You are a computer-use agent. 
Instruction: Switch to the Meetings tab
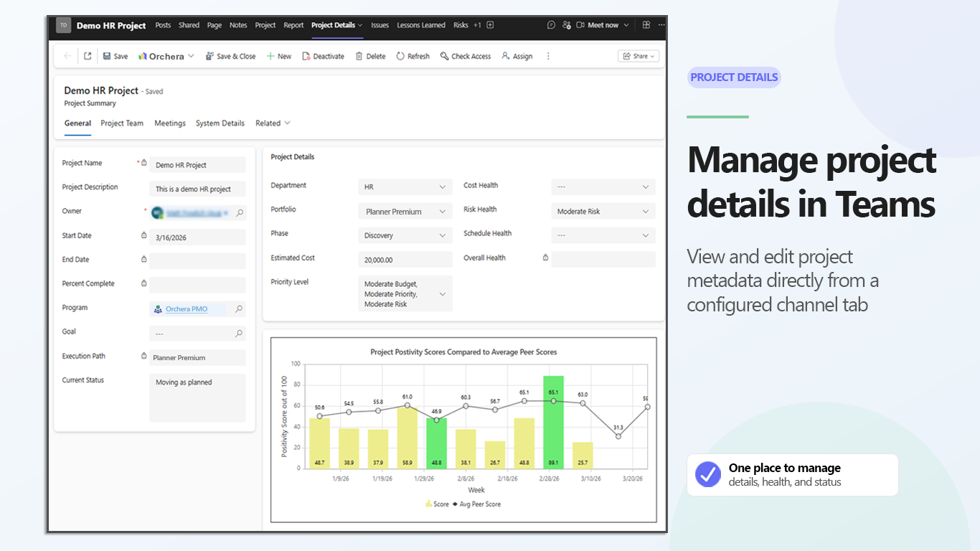pyautogui.click(x=170, y=123)
